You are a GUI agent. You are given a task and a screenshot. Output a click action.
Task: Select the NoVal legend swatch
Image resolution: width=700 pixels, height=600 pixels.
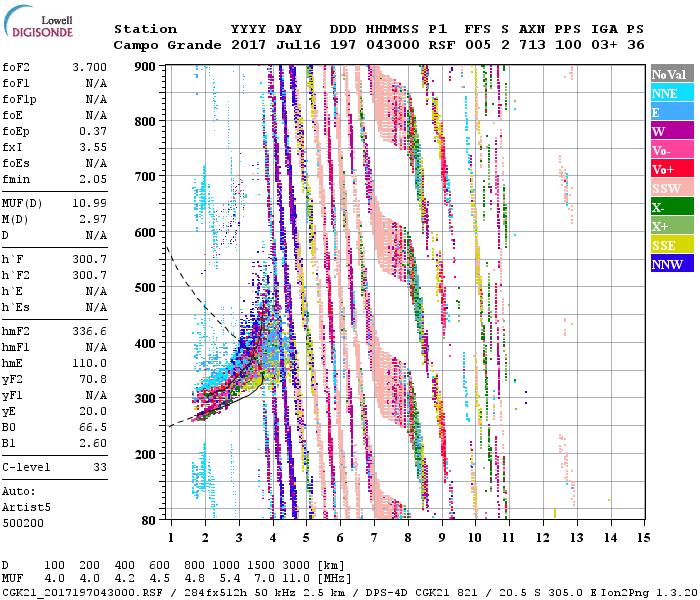tap(671, 74)
